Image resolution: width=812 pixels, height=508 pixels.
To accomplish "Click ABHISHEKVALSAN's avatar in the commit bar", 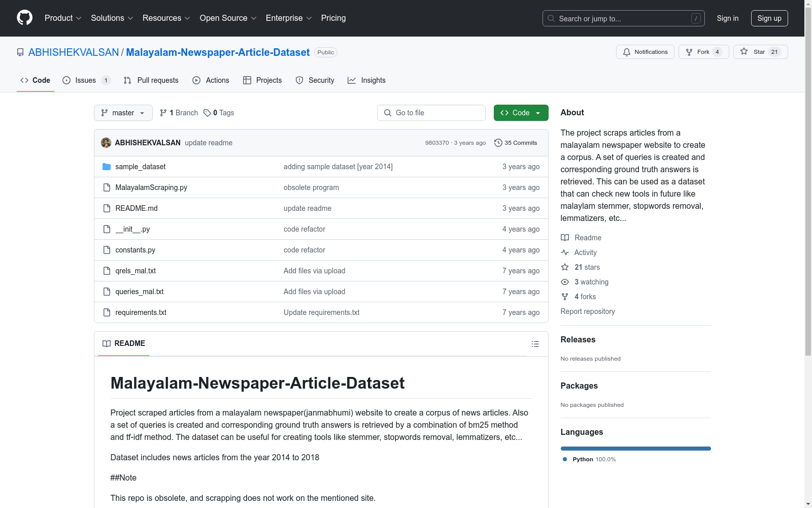I will [x=106, y=143].
